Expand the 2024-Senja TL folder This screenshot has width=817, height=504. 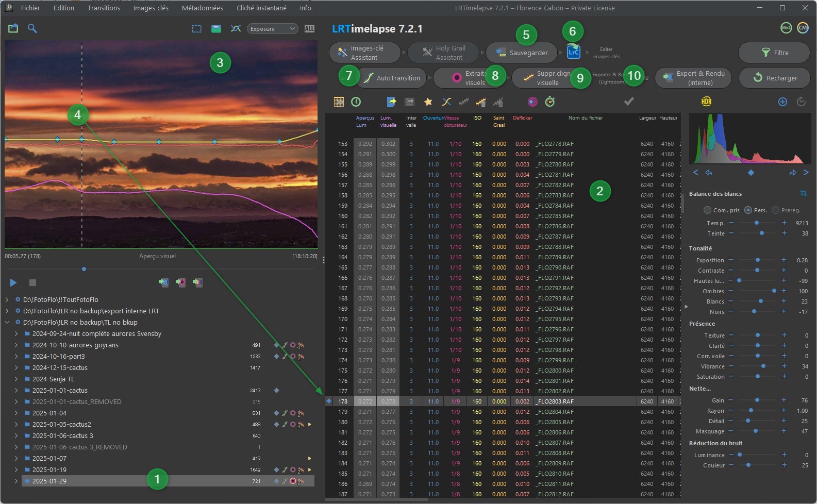tap(16, 379)
